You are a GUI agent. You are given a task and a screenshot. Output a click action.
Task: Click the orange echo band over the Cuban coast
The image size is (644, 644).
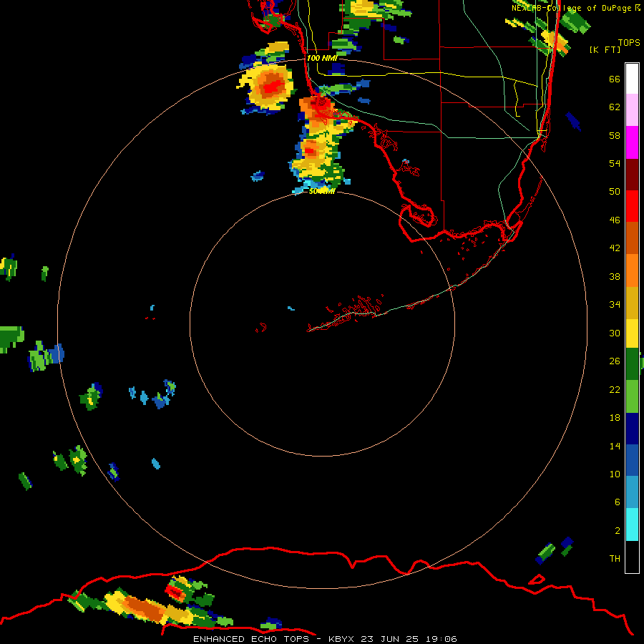point(144,608)
